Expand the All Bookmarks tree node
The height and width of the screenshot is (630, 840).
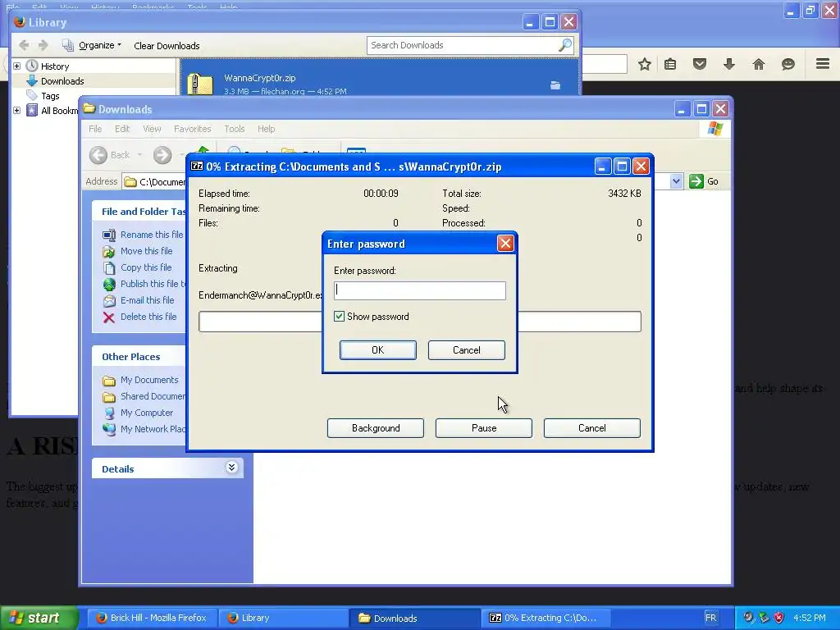pos(16,111)
